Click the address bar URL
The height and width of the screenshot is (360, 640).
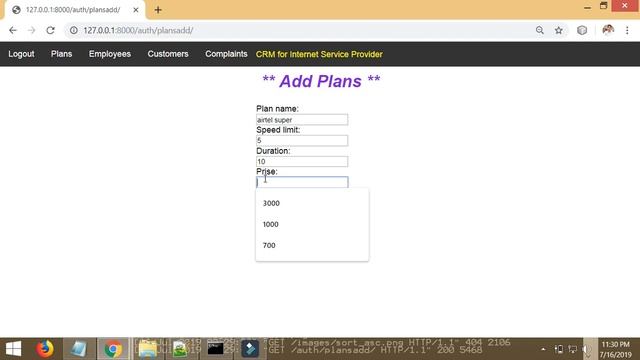tap(138, 30)
